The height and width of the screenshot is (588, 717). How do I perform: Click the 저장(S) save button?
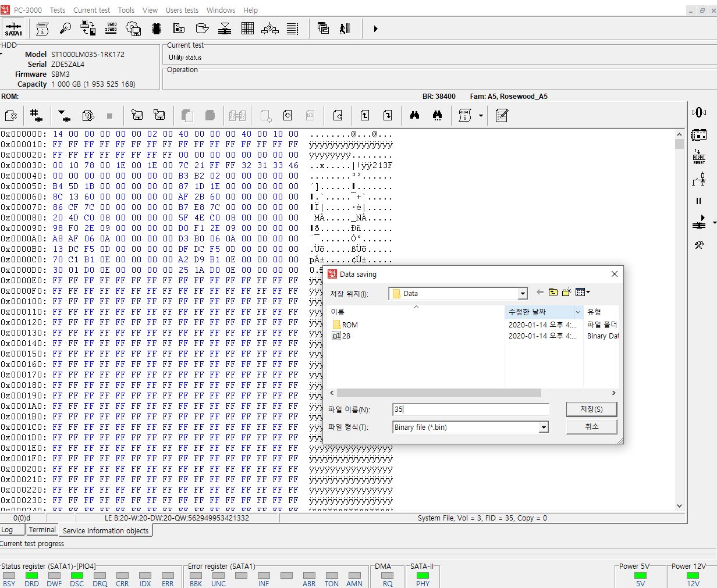click(591, 409)
